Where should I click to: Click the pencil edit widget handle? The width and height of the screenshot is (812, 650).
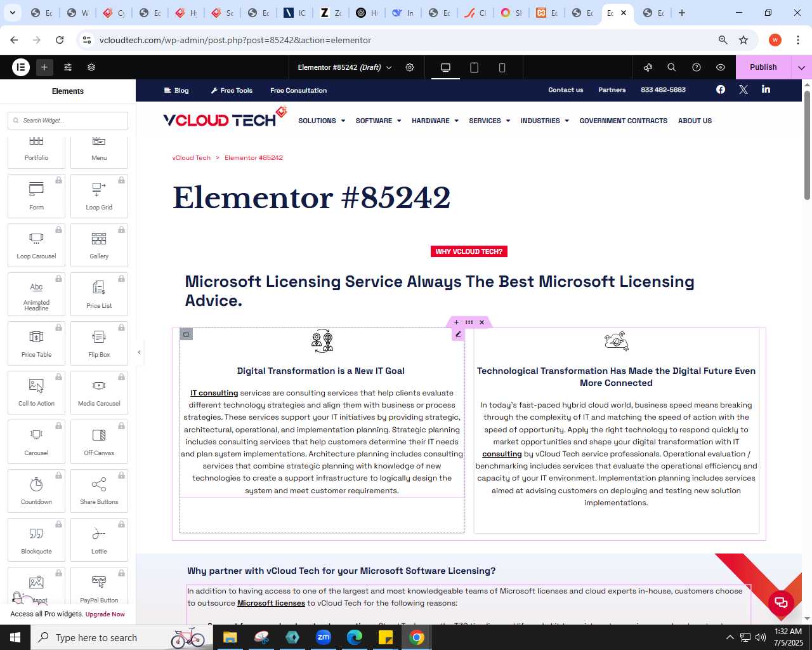pos(458,335)
